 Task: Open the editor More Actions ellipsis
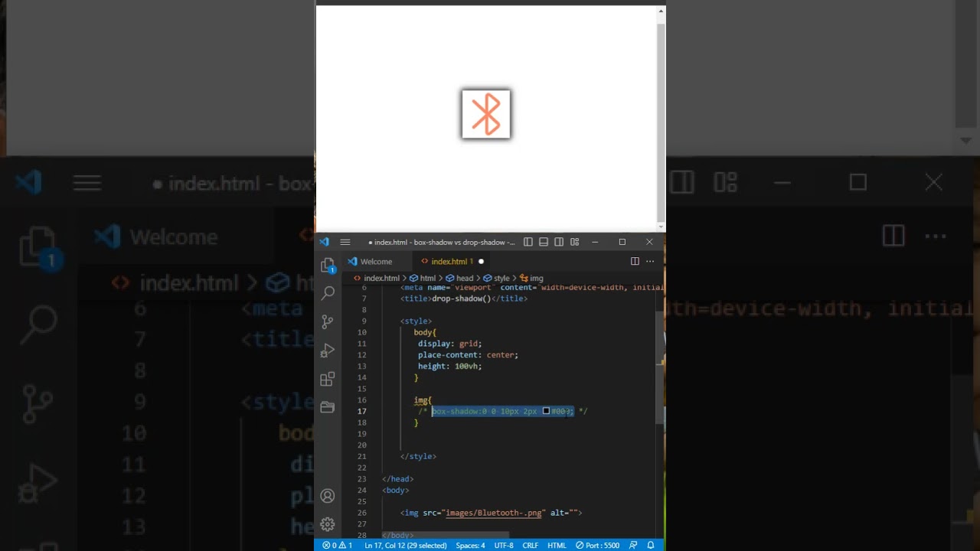[650, 261]
